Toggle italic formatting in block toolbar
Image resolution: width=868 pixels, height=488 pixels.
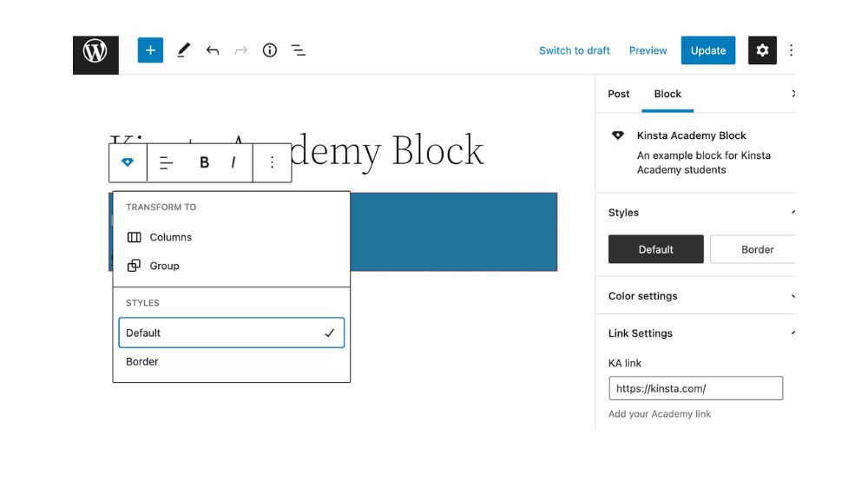(233, 162)
